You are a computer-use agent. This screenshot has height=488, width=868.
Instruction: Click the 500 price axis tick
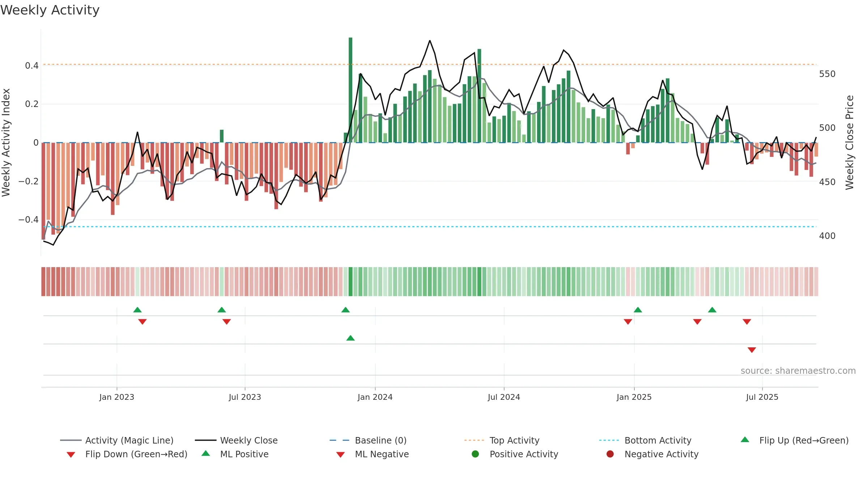click(x=827, y=128)
